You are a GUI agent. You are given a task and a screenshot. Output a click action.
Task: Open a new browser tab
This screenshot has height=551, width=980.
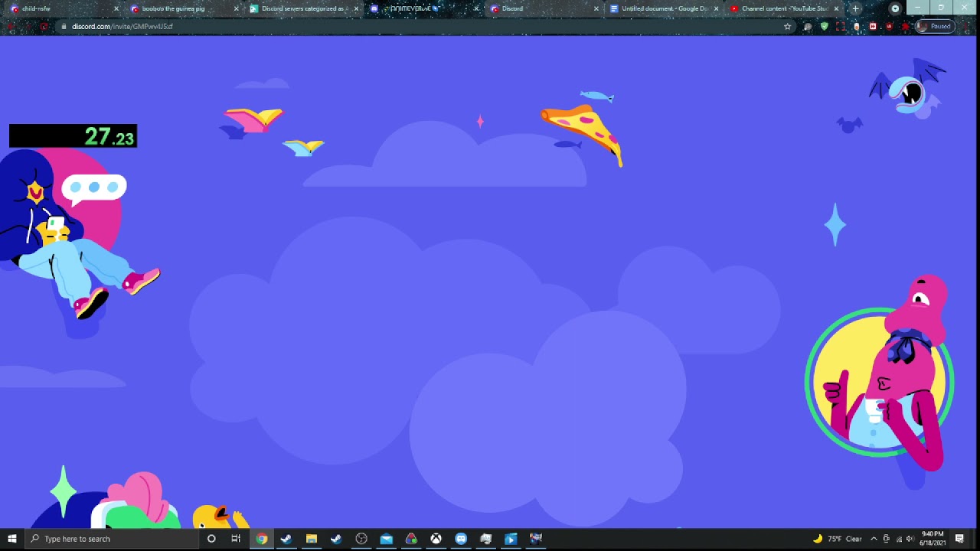tap(855, 8)
